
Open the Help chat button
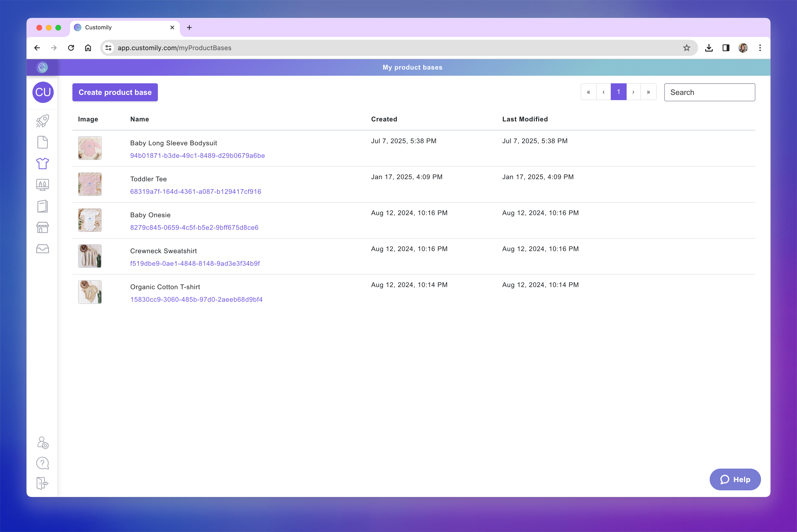tap(735, 479)
